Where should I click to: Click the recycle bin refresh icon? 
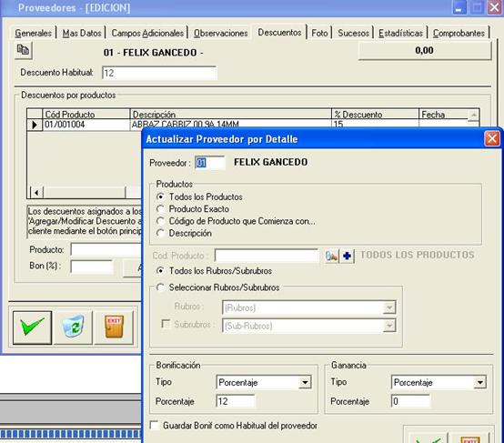[74, 327]
